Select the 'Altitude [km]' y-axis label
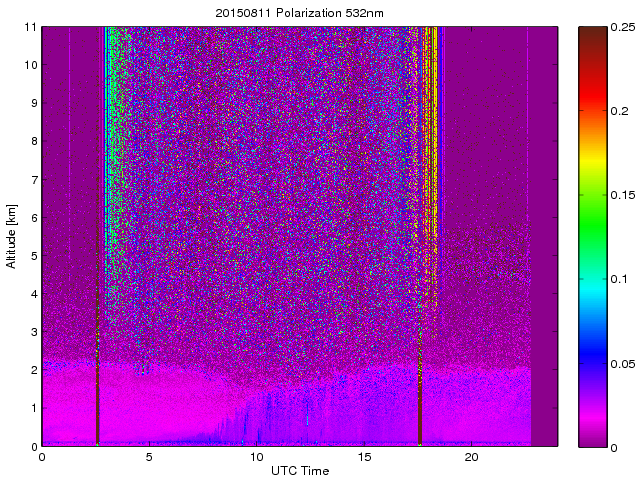The image size is (640, 480). click(x=12, y=236)
